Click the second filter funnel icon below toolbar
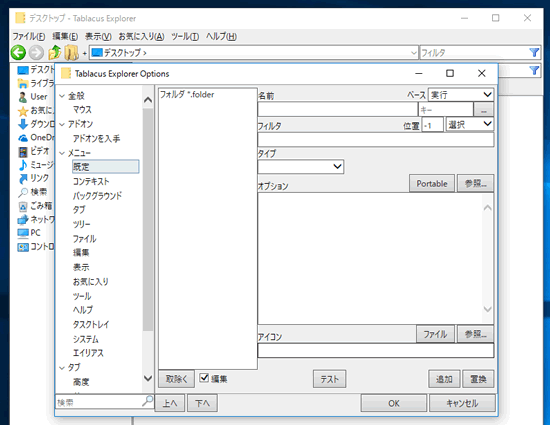Image resolution: width=550 pixels, height=425 pixels. pos(534,70)
